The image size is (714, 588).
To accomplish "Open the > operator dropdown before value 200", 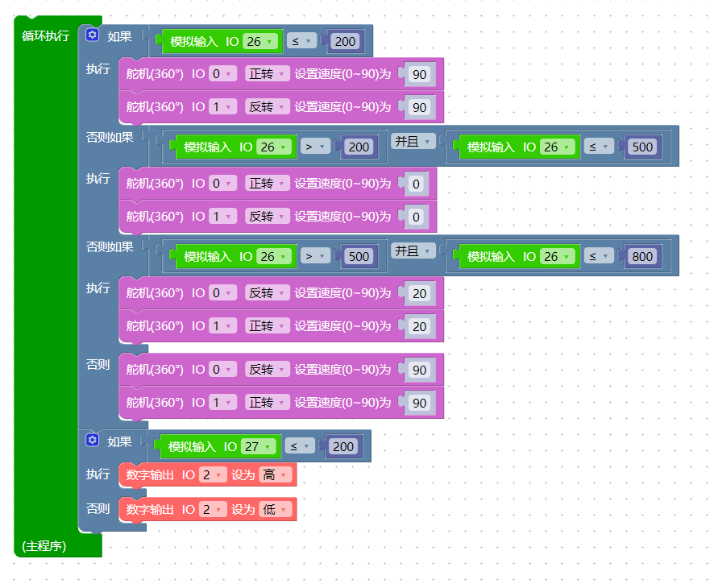I will coord(315,147).
